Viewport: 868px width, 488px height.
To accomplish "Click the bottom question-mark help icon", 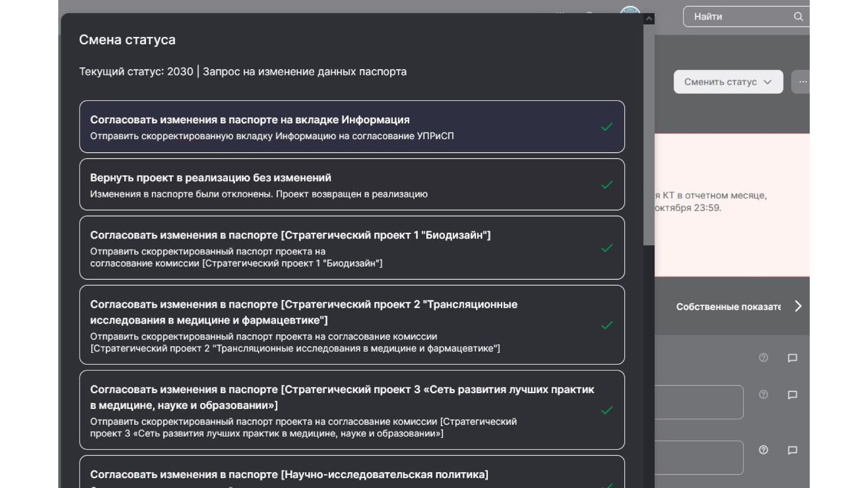I will pos(764,450).
